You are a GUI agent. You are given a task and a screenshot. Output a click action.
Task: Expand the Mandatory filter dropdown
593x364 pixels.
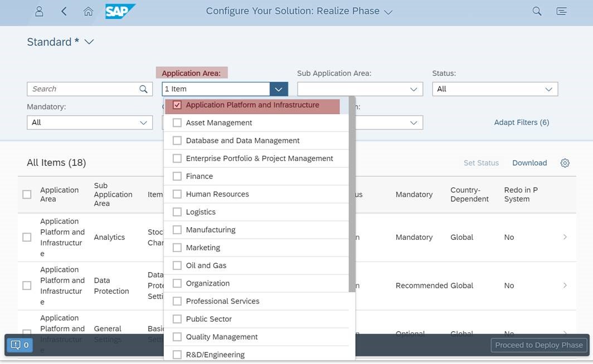(x=90, y=122)
